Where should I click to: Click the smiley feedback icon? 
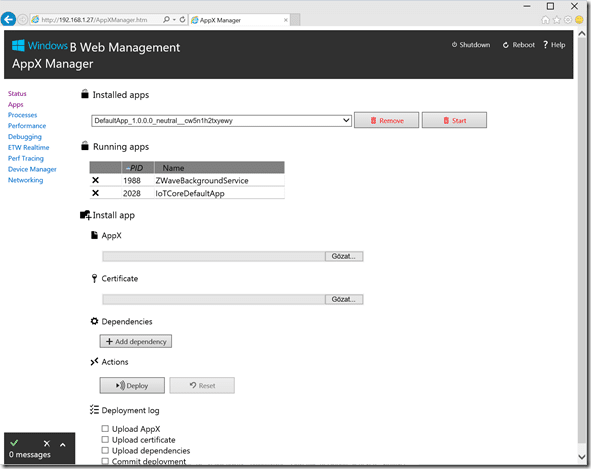pyautogui.click(x=579, y=20)
